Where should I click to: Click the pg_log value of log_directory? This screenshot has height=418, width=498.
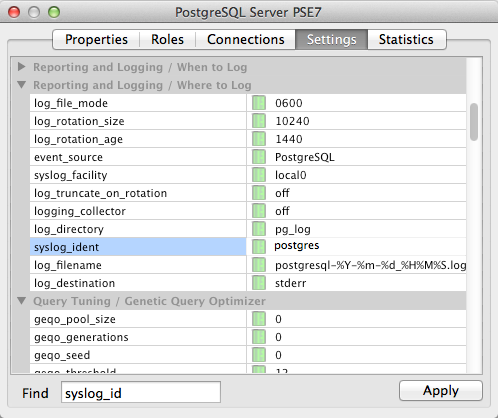click(x=293, y=229)
